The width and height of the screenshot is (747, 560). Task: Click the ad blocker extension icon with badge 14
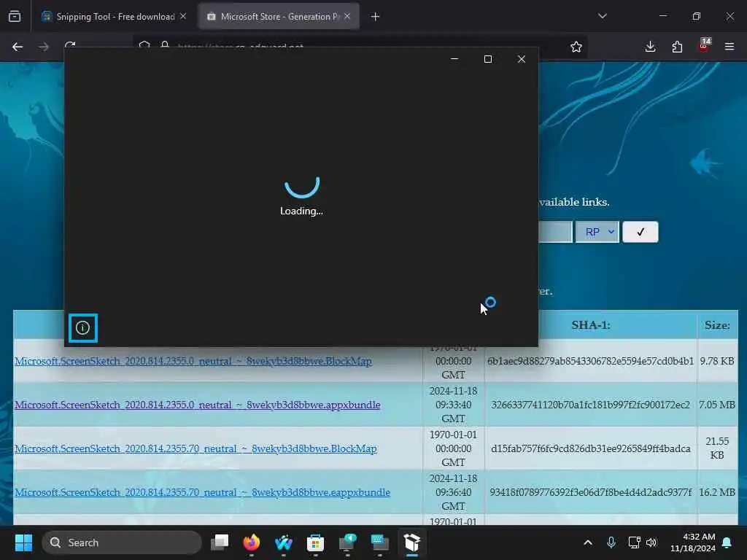[704, 45]
